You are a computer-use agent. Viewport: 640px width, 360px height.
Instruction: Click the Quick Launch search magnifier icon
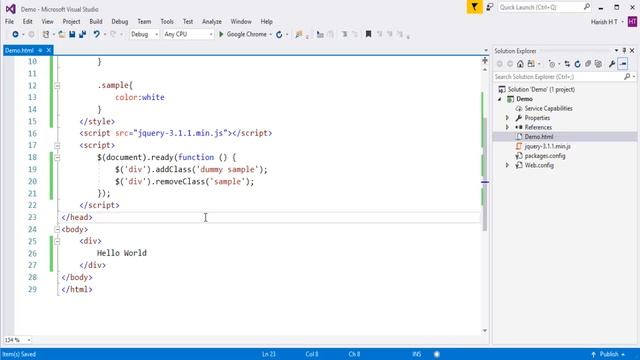tap(587, 7)
